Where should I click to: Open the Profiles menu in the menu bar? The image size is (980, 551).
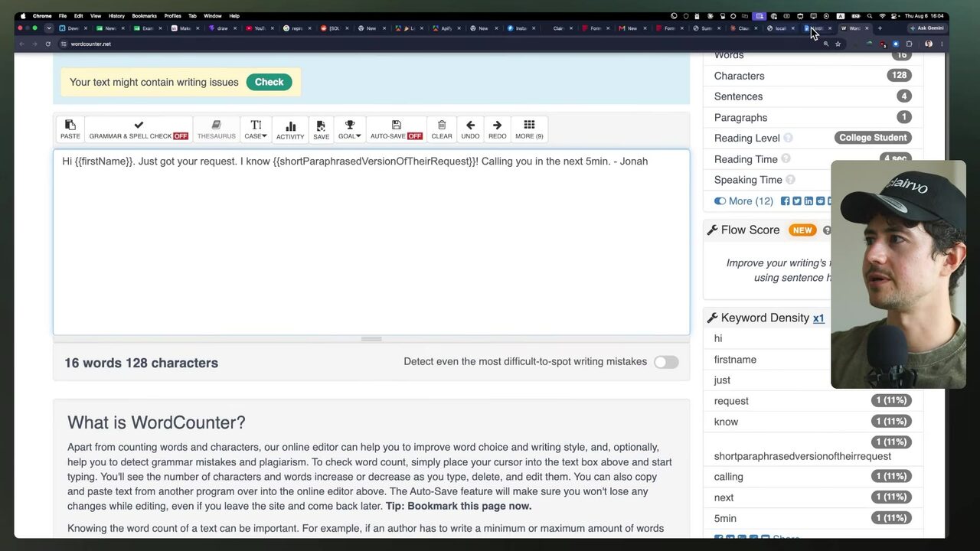pyautogui.click(x=172, y=15)
